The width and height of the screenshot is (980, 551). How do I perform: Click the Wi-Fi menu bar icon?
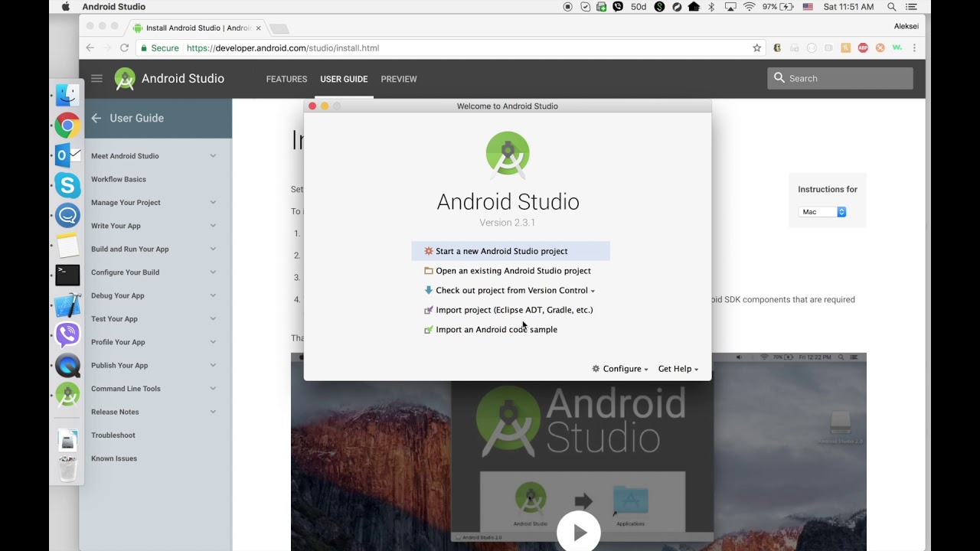coord(749,7)
